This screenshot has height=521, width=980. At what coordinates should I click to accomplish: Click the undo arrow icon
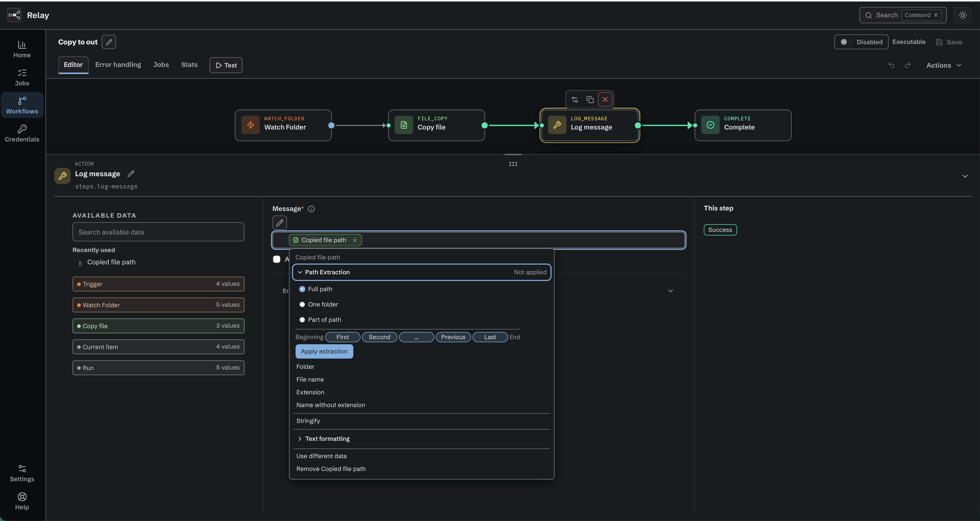891,65
